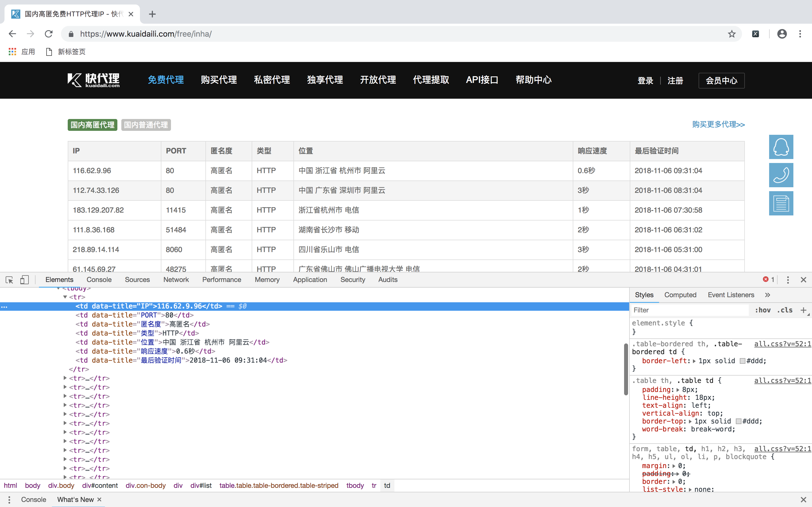Toggle the :hov element state panel
812x507 pixels.
pos(762,310)
